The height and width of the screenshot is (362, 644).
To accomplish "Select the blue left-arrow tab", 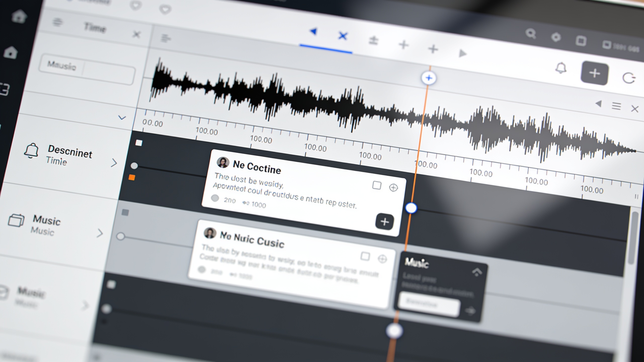I will 313,31.
